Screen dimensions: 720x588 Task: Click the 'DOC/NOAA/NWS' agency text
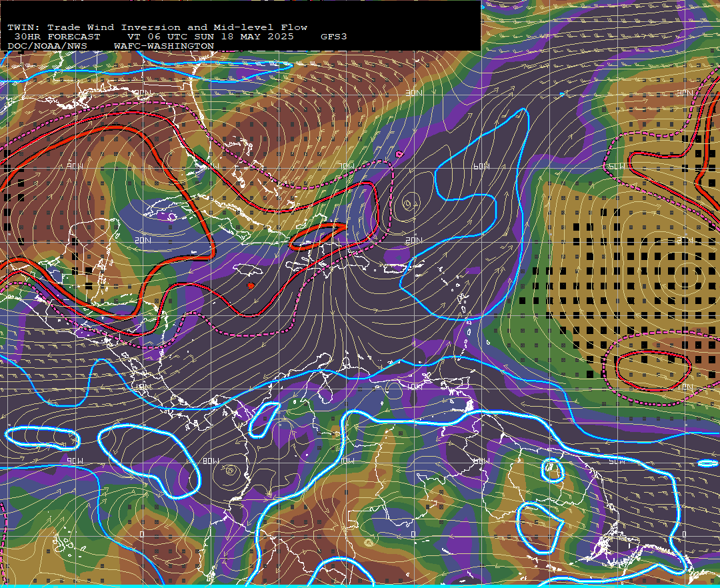click(47, 47)
